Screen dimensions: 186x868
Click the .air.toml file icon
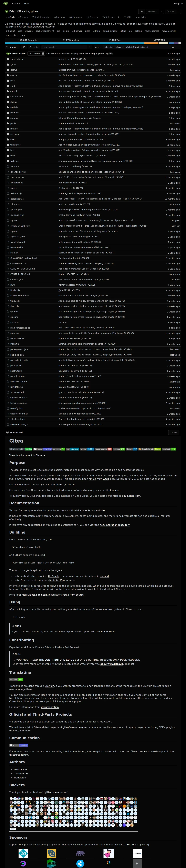(x=8, y=167)
